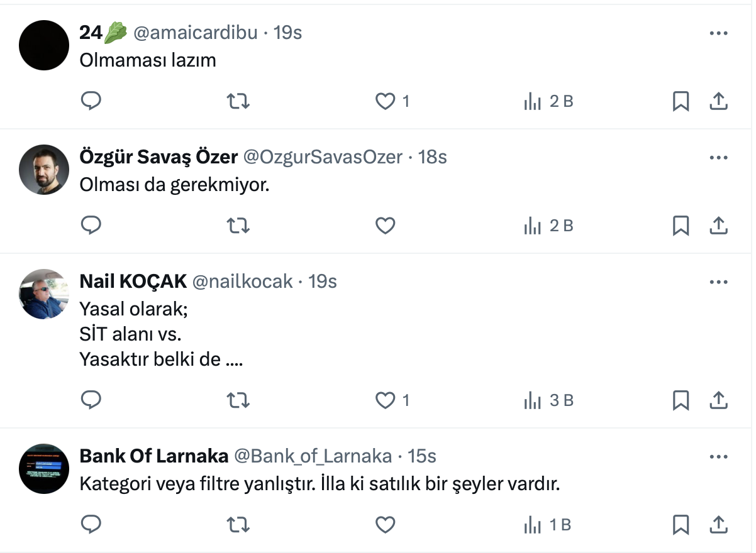Open the @nailkocak handle link
The width and height of the screenshot is (756, 553).
tap(242, 282)
